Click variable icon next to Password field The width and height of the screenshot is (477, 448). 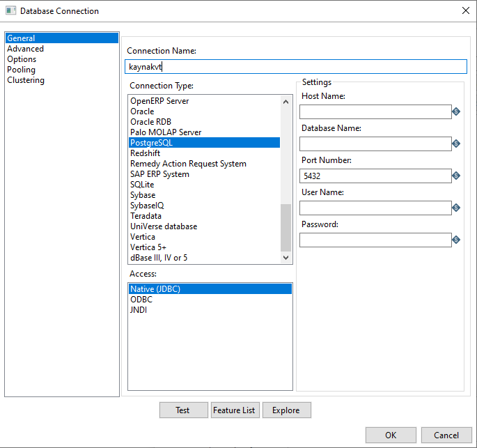coord(455,240)
